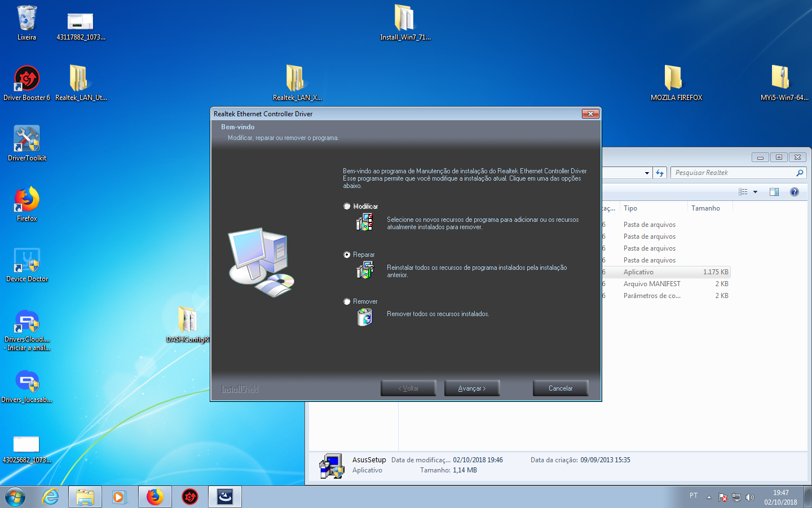The width and height of the screenshot is (812, 508).
Task: Open the change view options dropdown arrow
Action: pos(756,192)
